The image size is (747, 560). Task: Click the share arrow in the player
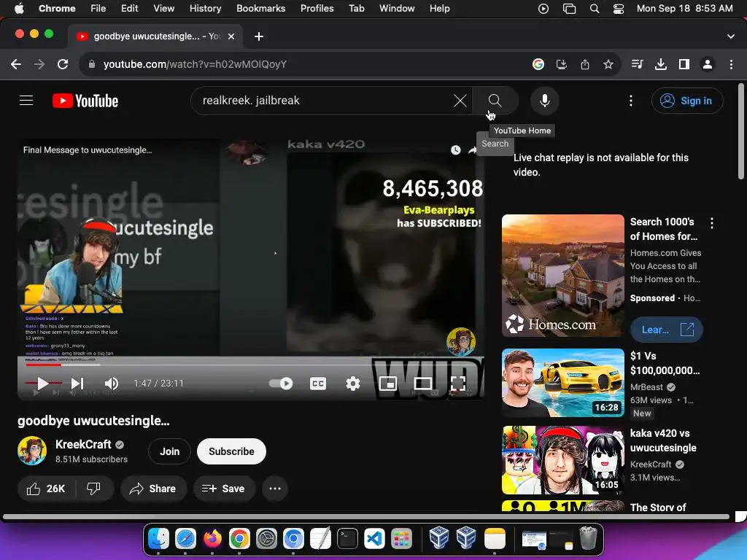[x=472, y=150]
